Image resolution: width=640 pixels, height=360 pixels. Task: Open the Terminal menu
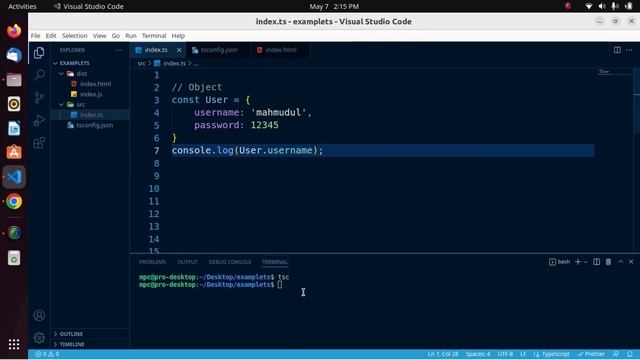click(154, 36)
